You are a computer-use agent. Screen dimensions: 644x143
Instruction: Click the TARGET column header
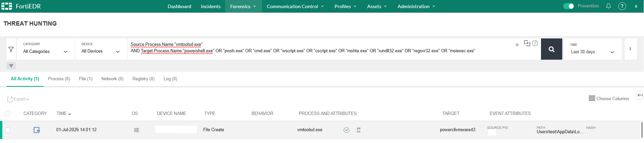(451, 114)
